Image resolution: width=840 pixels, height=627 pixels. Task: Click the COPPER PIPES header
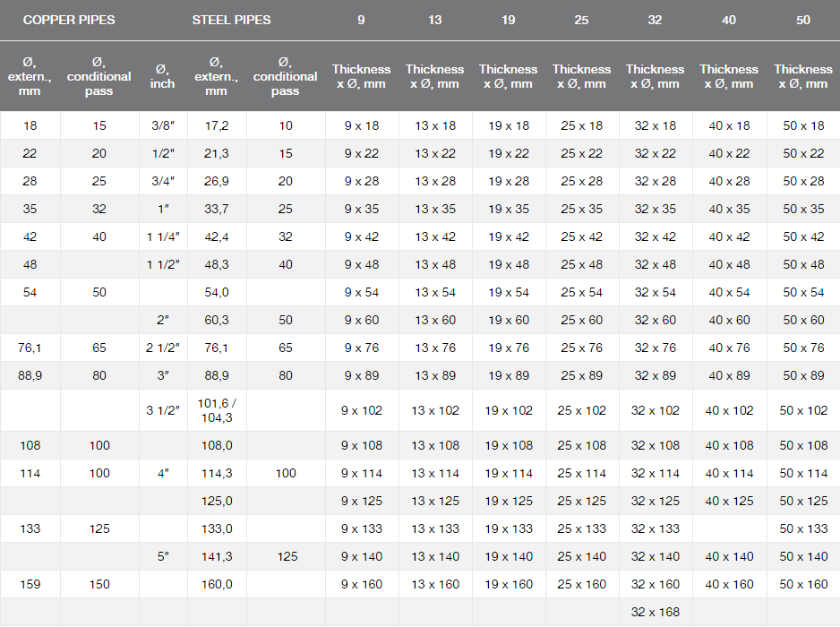(69, 20)
